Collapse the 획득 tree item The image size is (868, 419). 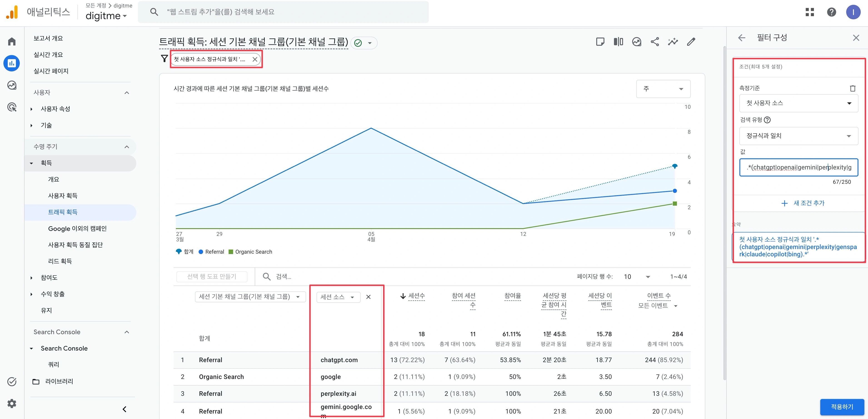click(31, 163)
